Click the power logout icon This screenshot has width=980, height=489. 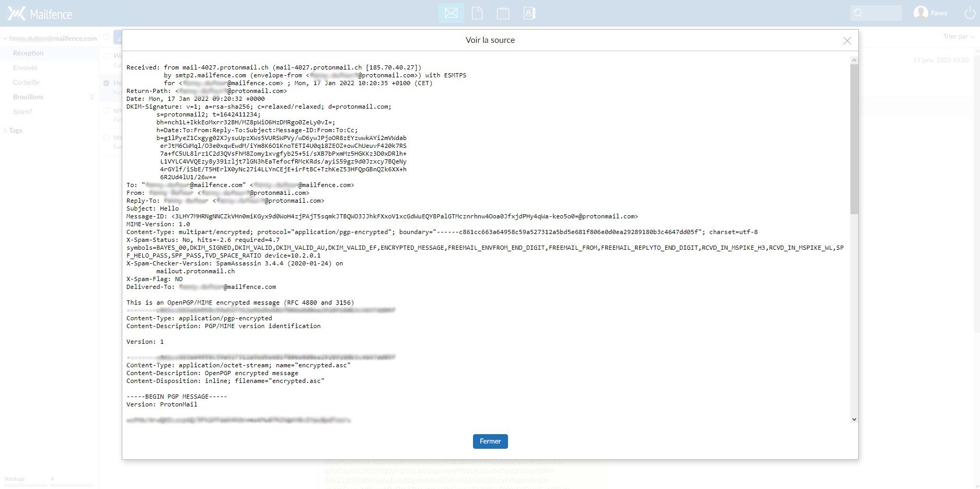click(970, 14)
